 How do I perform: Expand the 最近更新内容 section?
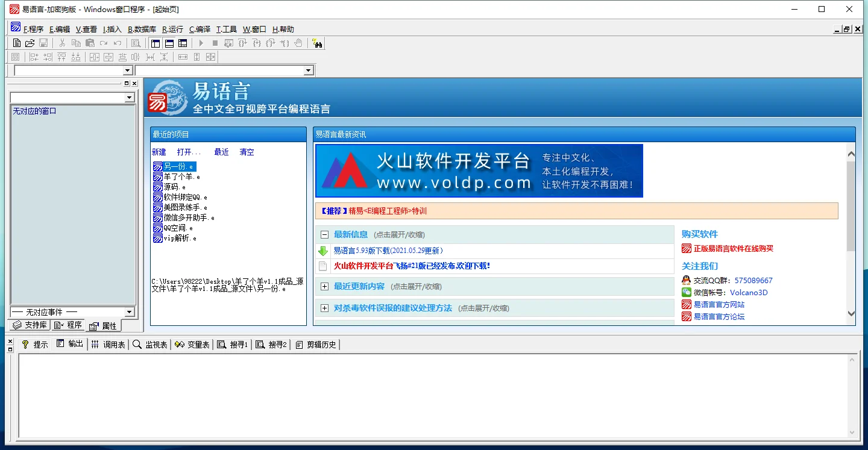324,286
